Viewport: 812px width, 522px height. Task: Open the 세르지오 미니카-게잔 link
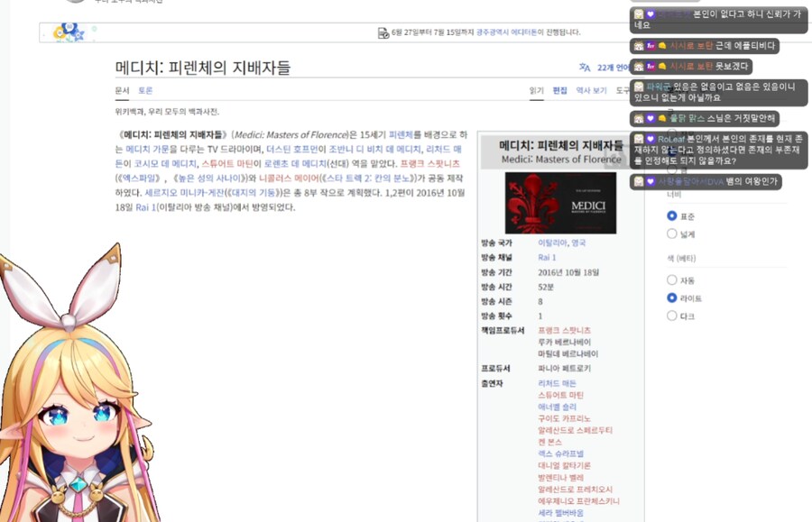click(x=184, y=193)
